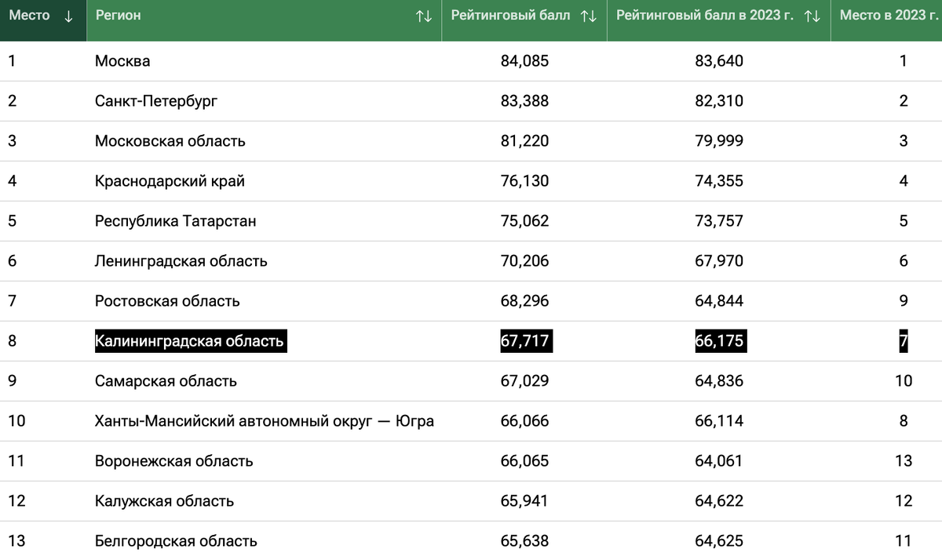This screenshot has height=560, width=942.
Task: Click 2023 score value 83,640
Action: pyautogui.click(x=719, y=61)
